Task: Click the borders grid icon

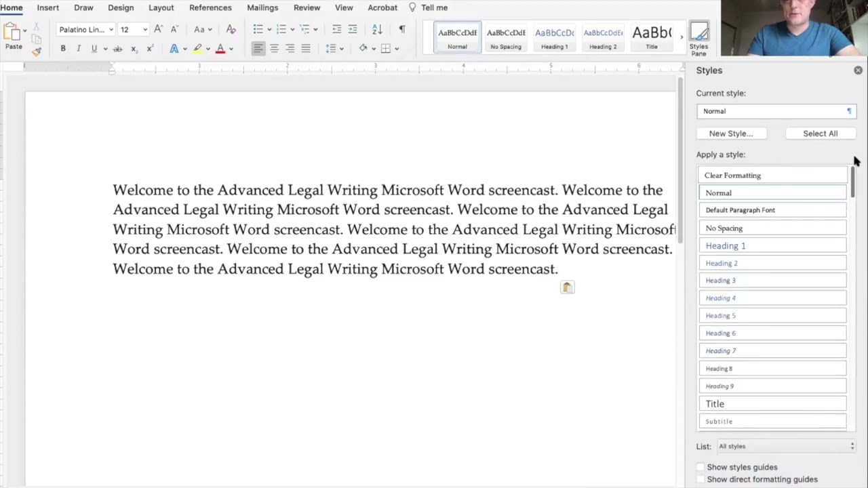Action: (385, 49)
